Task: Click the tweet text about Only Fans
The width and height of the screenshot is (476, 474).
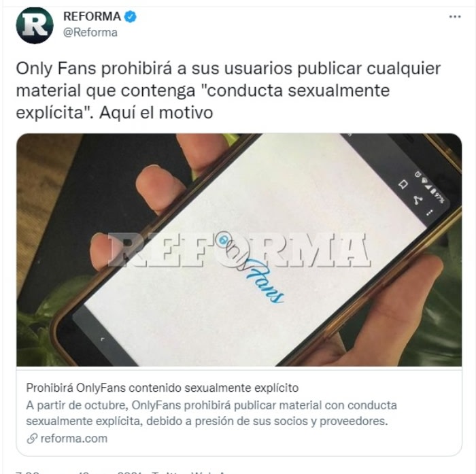Action: (x=228, y=90)
